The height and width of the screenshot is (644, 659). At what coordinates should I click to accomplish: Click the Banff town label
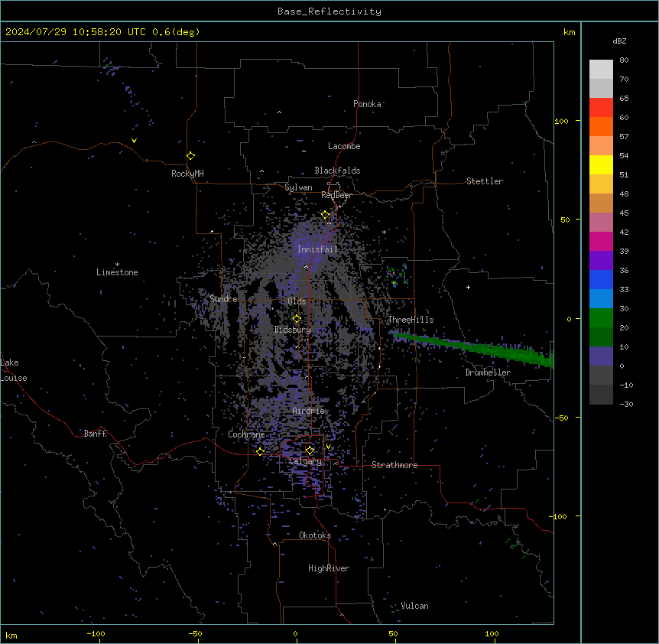[95, 434]
